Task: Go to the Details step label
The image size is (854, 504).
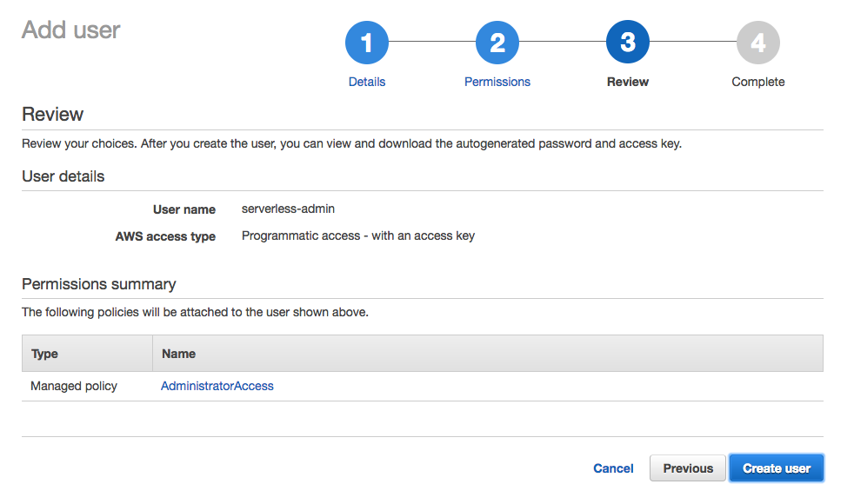Action: pyautogui.click(x=366, y=82)
